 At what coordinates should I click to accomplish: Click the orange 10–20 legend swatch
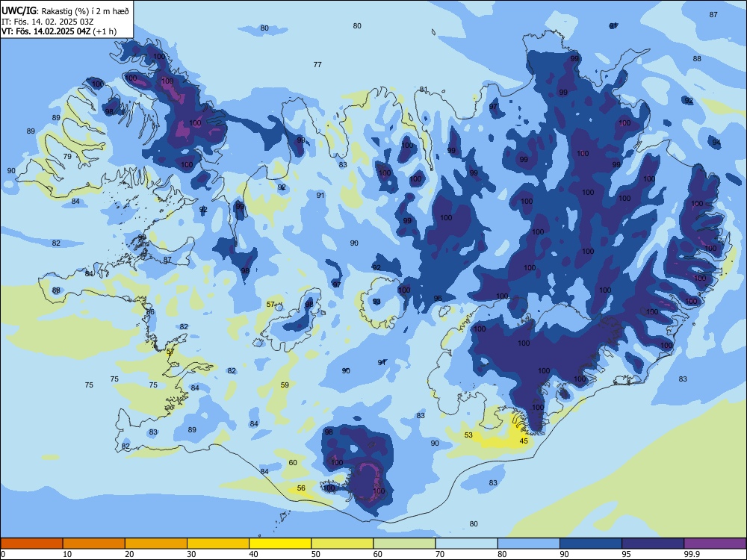(x=94, y=544)
